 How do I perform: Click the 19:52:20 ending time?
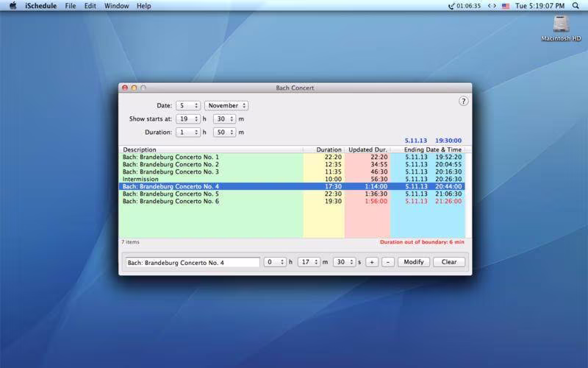pyautogui.click(x=448, y=157)
